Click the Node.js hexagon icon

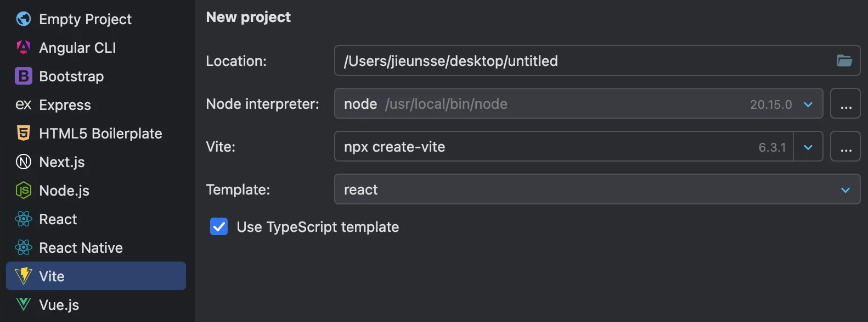pos(24,191)
